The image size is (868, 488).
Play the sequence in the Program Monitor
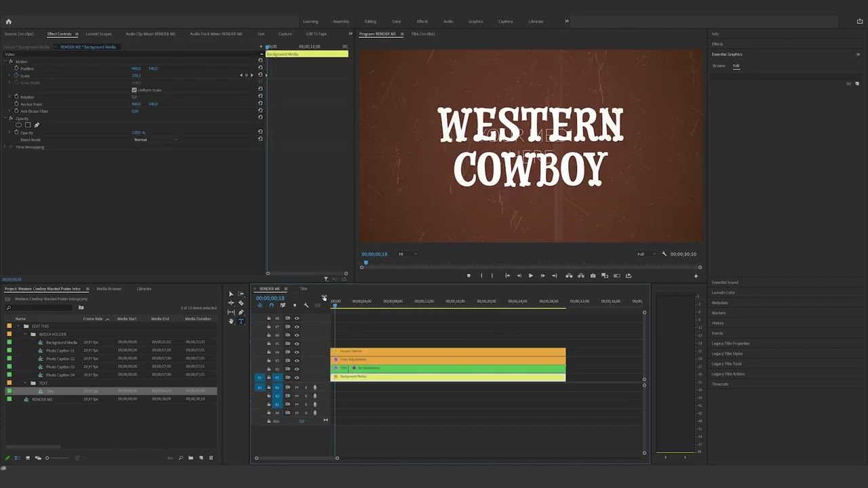pos(530,276)
